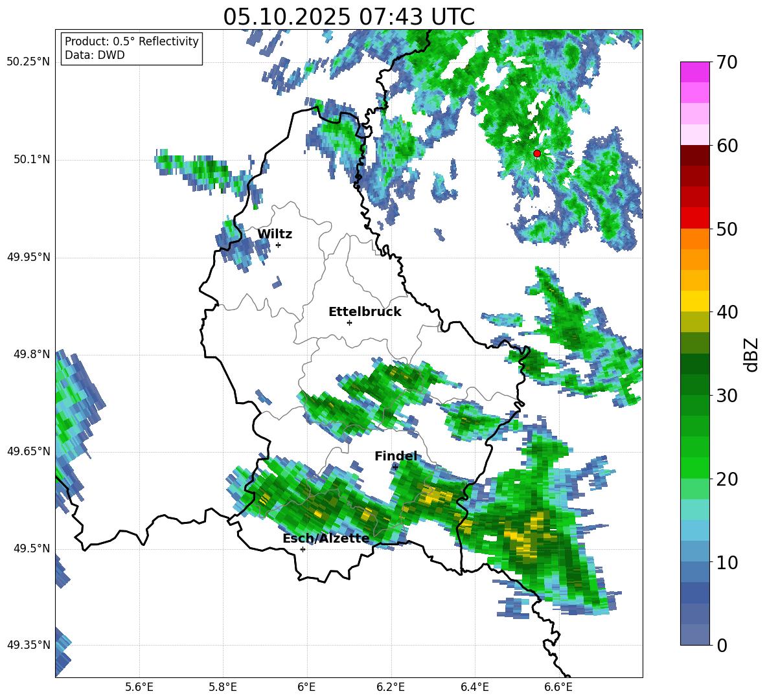
Task: Click the 49.35°N latitude label
Action: 28,645
